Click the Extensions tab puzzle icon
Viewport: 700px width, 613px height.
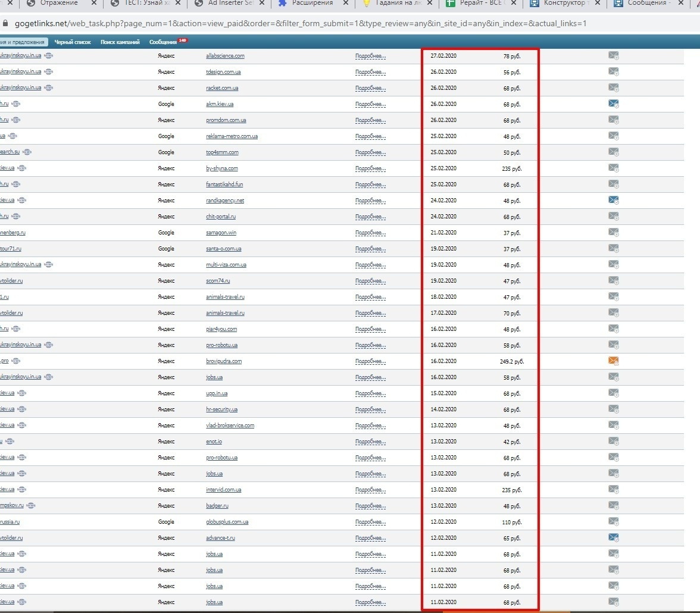(282, 3)
